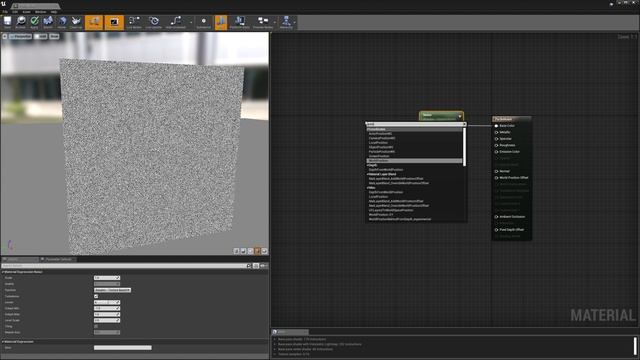Click the Search Details input field
Image resolution: width=640 pixels, height=360 pixels.
tap(123, 266)
